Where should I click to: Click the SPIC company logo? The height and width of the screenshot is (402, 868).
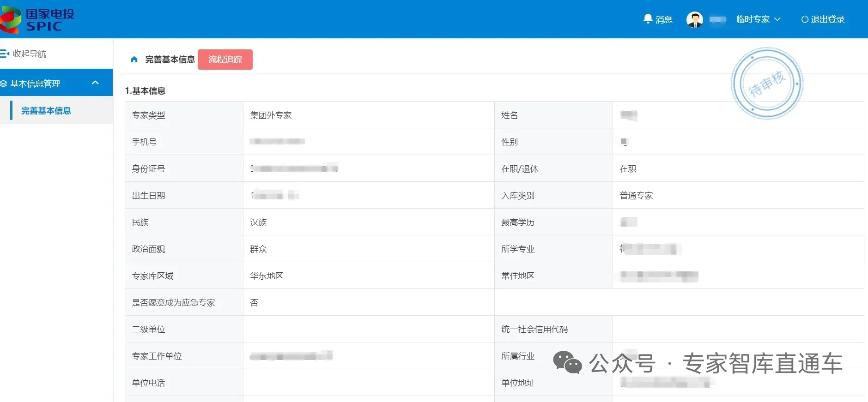[37, 19]
